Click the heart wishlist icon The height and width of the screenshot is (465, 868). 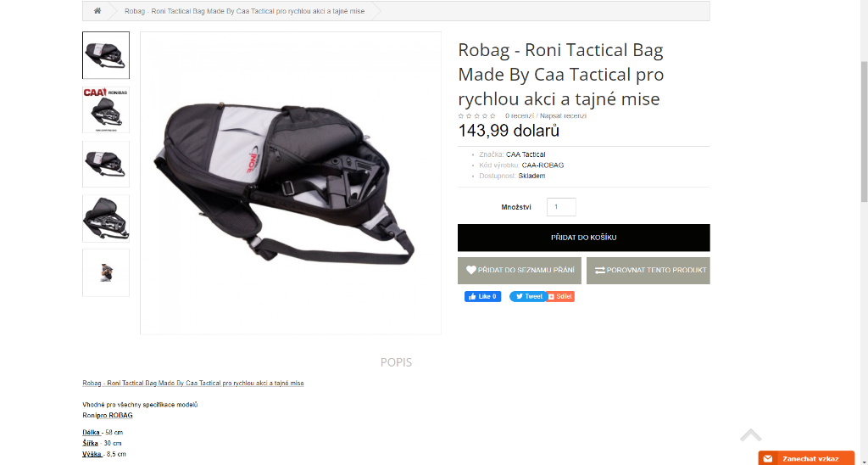pyautogui.click(x=471, y=271)
